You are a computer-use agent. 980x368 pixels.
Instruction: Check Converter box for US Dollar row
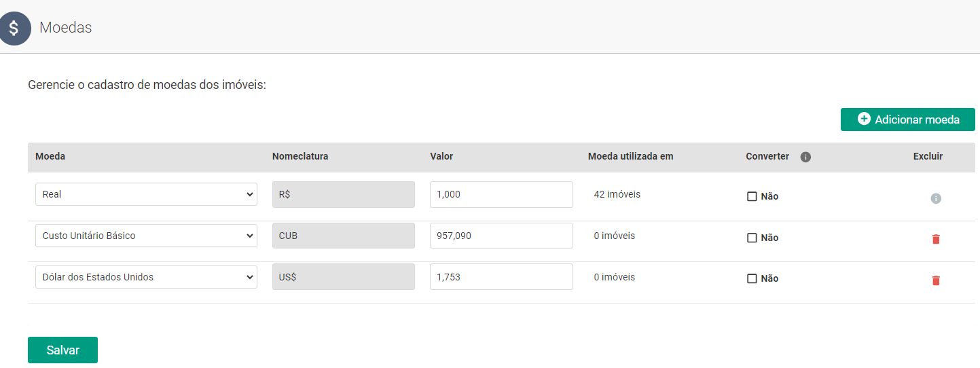coord(752,278)
